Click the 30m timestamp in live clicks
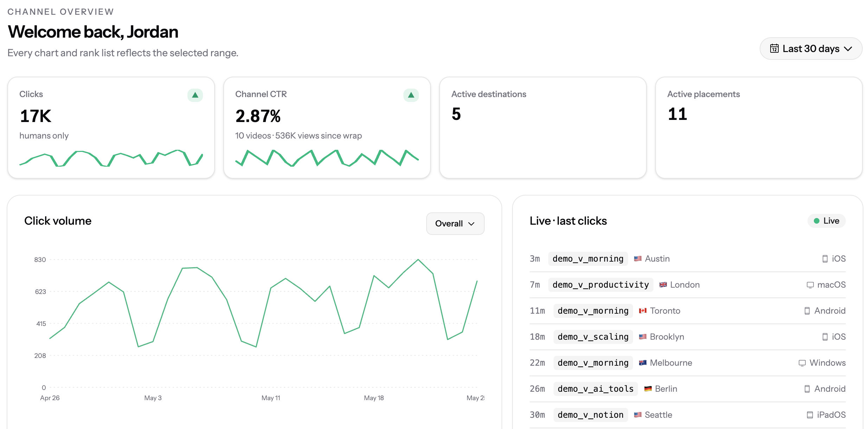Screen dimensions: 868x429 (537, 415)
